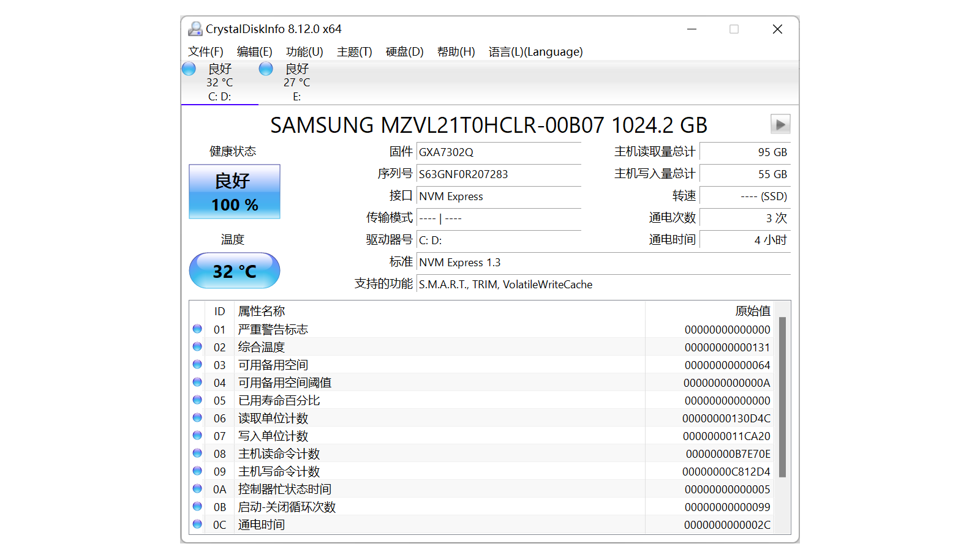This screenshot has height=560, width=980.
Task: Click raw value 0000000000002C
Action: coord(727,525)
